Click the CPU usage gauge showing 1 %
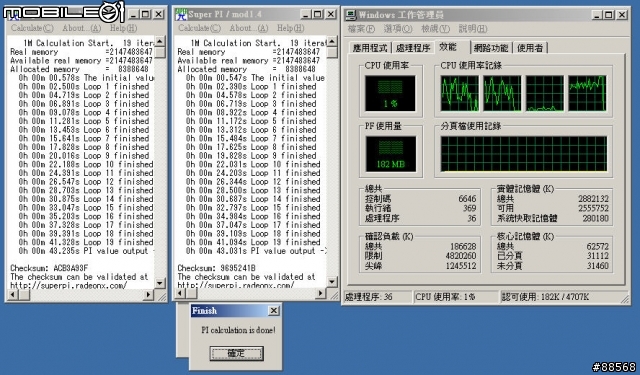Viewport: 640px width, 375px height. 390,93
